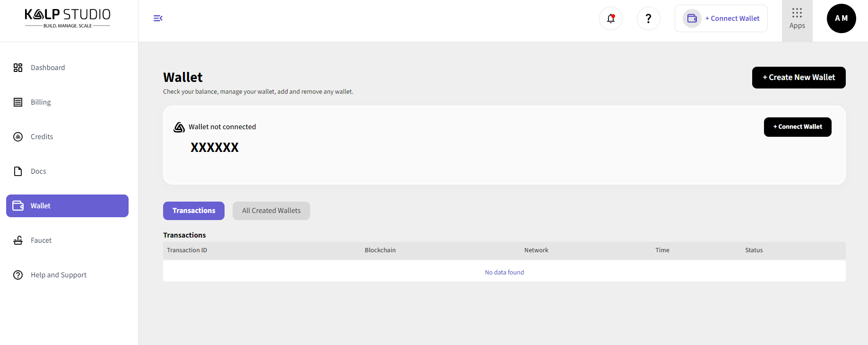Click the Dashboard grid icon in sidebar
The image size is (868, 345).
click(x=18, y=68)
